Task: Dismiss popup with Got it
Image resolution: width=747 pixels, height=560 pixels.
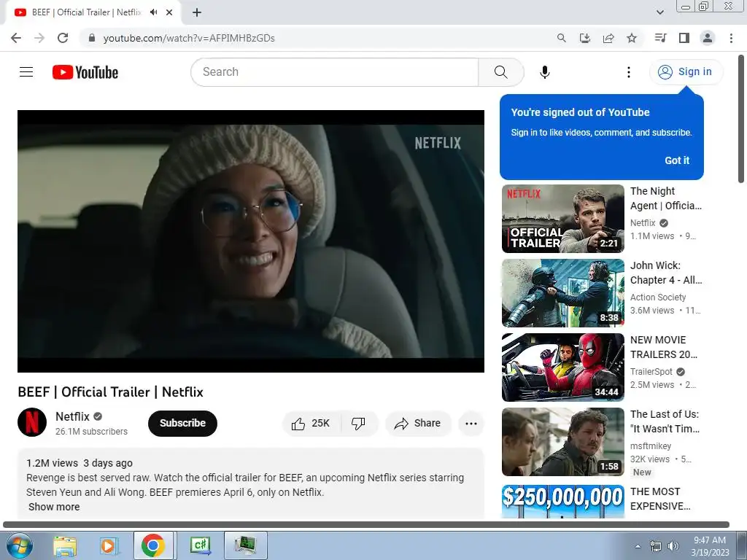Action: point(677,160)
